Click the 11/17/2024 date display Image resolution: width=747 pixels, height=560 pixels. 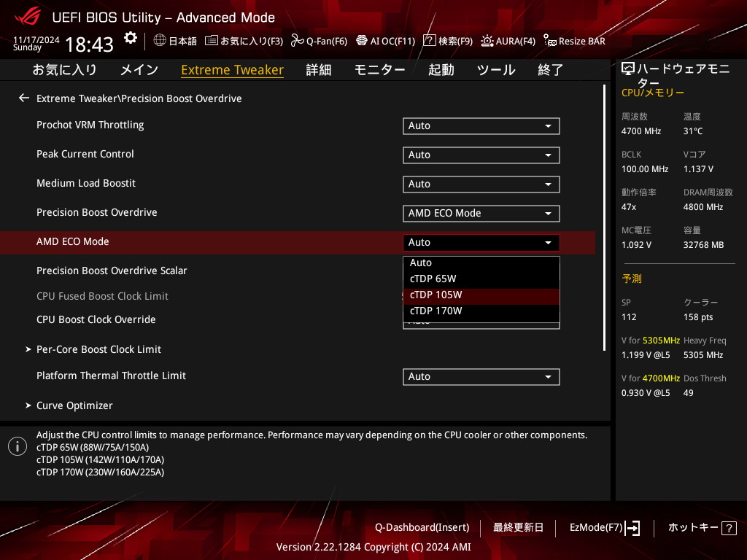[36, 40]
